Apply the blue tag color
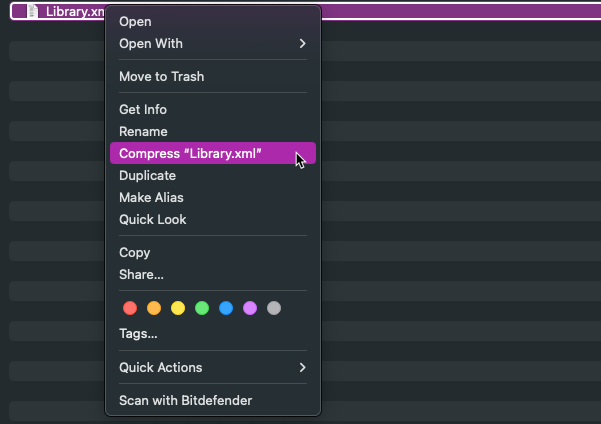The width and height of the screenshot is (601, 424). (226, 308)
